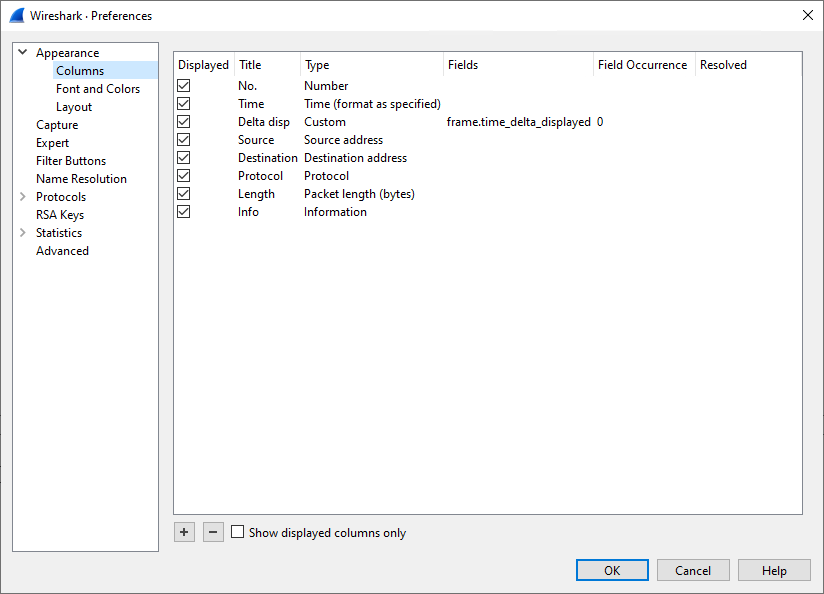Disable the Delta disp column
The width and height of the screenshot is (824, 594).
tap(183, 121)
